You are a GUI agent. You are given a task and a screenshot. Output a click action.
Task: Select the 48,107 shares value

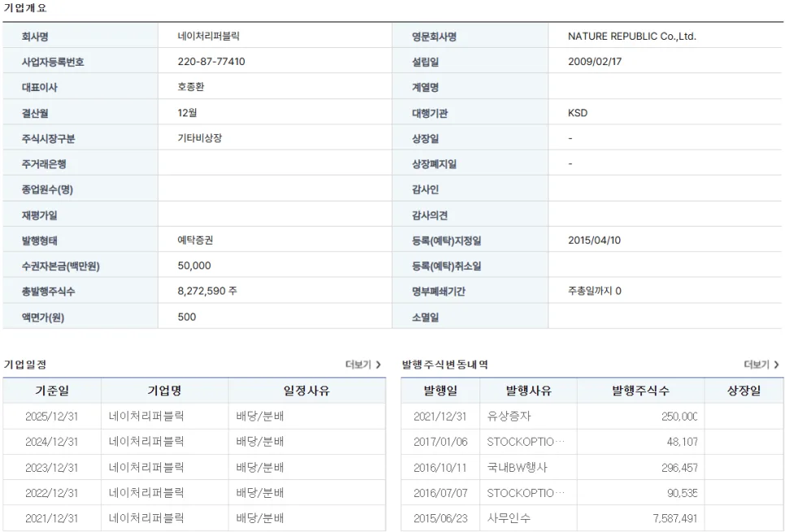[x=683, y=442]
